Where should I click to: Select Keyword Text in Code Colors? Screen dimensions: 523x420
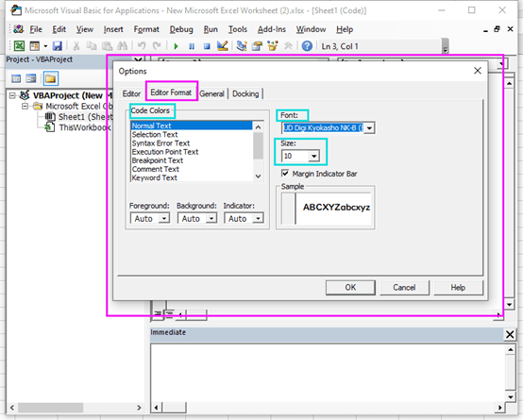coord(192,177)
